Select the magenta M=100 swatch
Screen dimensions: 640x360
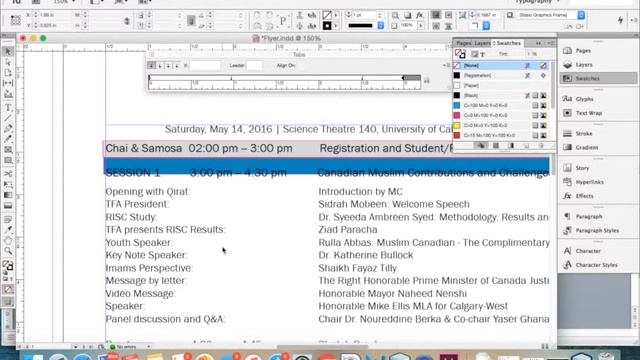tap(501, 116)
